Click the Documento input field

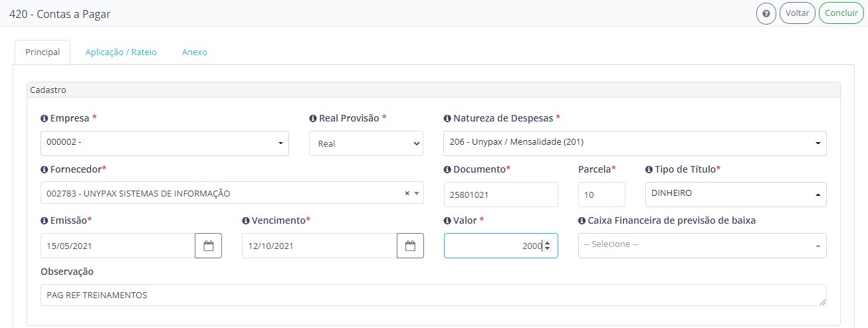501,195
